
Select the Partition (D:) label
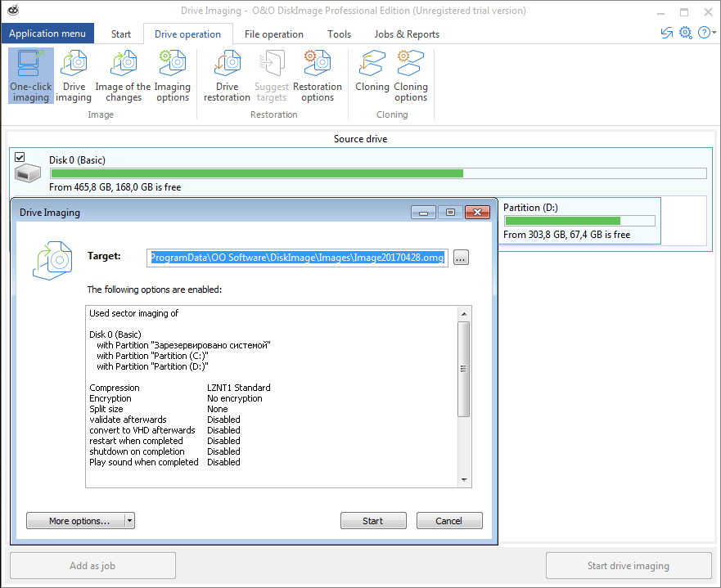(x=530, y=208)
